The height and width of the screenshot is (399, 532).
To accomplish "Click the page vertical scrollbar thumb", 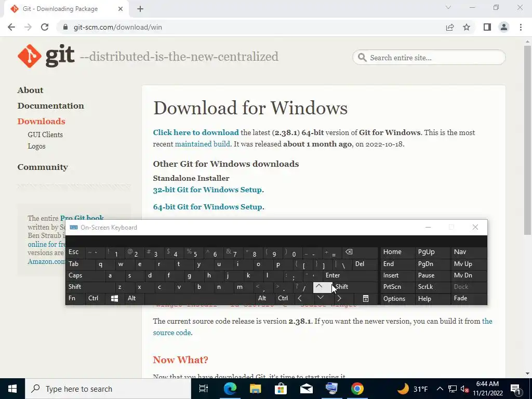I will (x=527, y=140).
